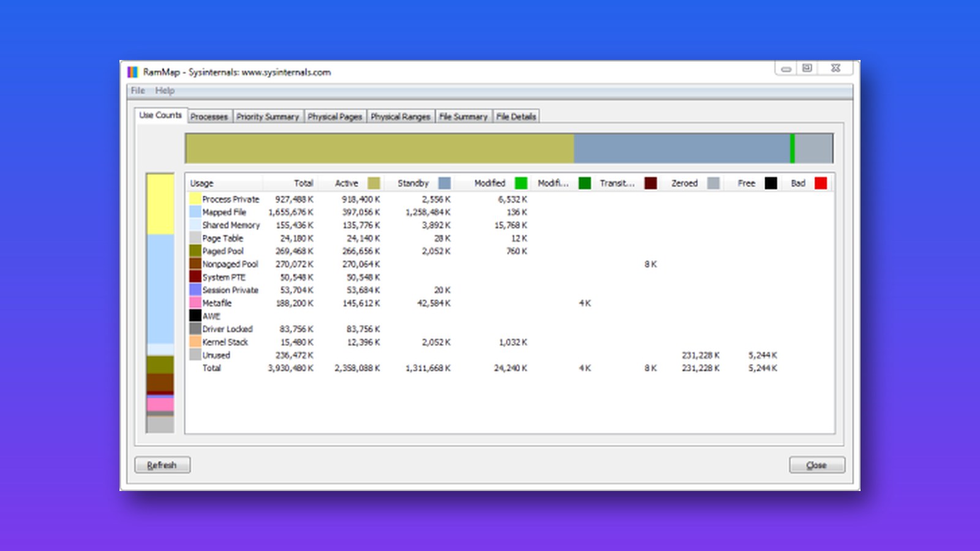This screenshot has width=980, height=551.
Task: Click the Transition column dark red swatch
Action: point(650,183)
